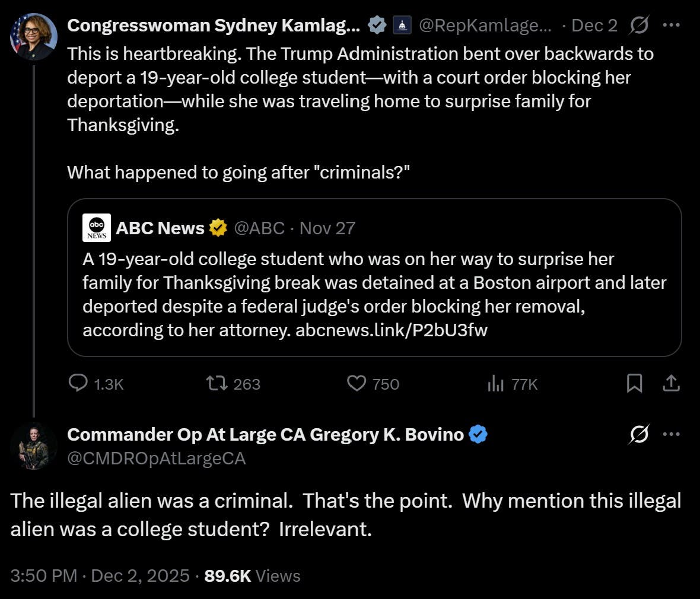Click the ABC News logo avatar

coord(97,228)
